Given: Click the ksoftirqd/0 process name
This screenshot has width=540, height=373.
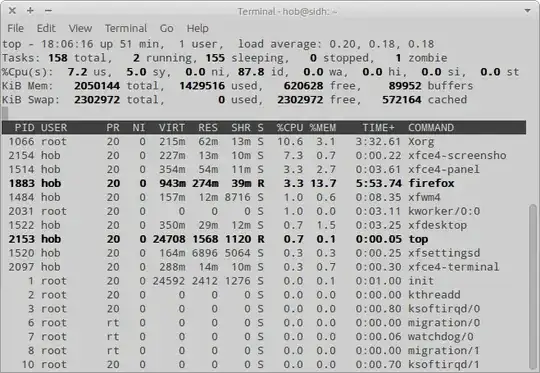Looking at the screenshot, I should pos(444,309).
